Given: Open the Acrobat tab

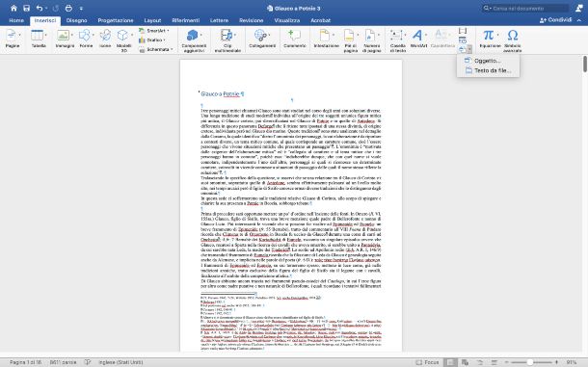Looking at the screenshot, I should [320, 20].
